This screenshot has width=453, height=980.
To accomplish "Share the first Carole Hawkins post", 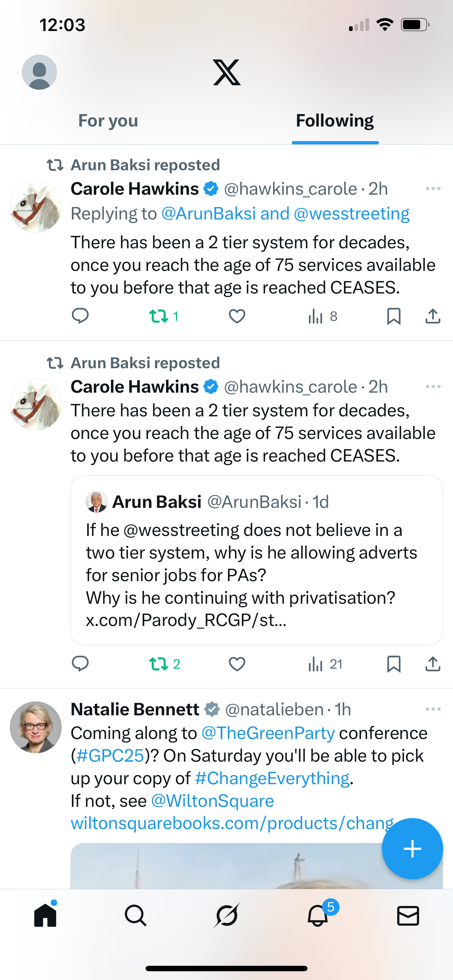I will [x=433, y=316].
